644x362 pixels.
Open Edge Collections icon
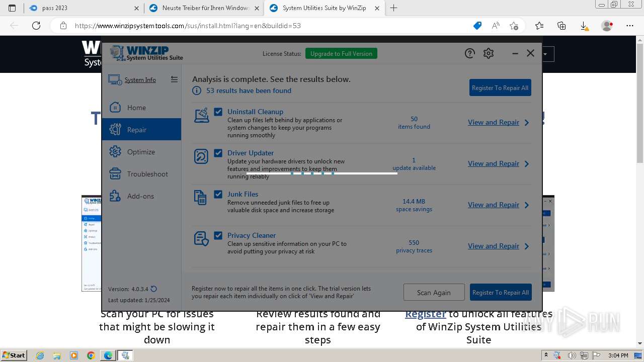pos(561,26)
